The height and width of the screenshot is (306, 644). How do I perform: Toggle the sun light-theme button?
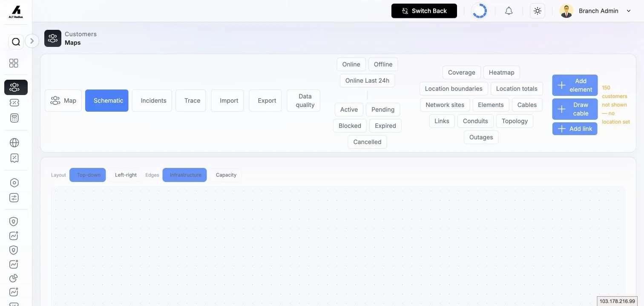click(538, 11)
